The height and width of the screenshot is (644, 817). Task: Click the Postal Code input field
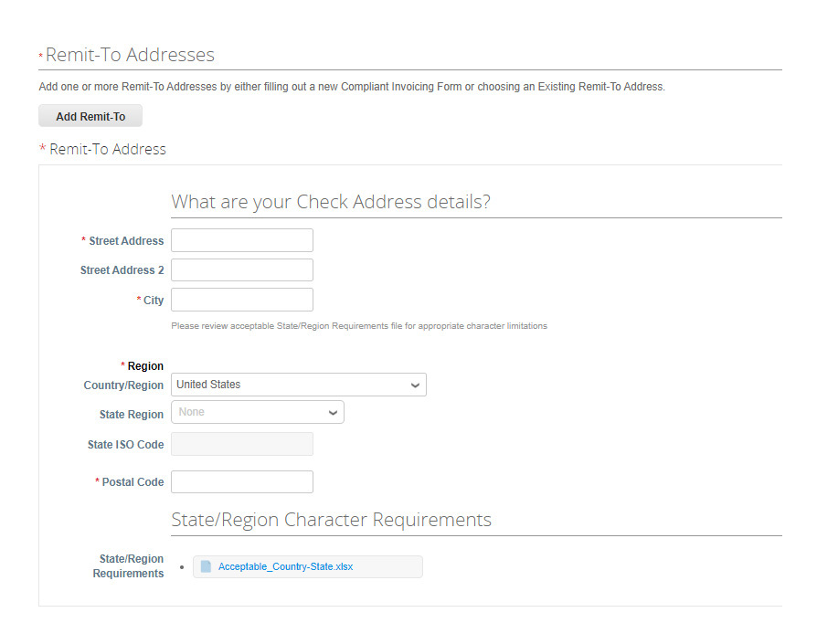pyautogui.click(x=241, y=481)
